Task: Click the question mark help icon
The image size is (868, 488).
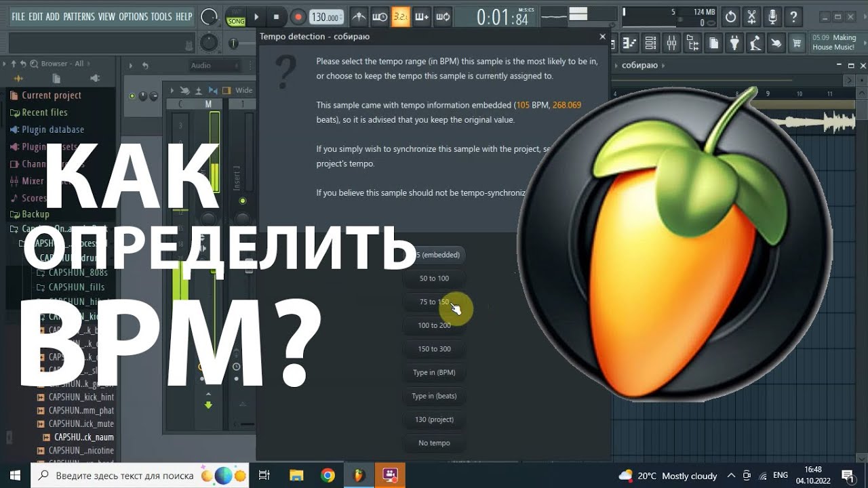Action: click(x=793, y=17)
